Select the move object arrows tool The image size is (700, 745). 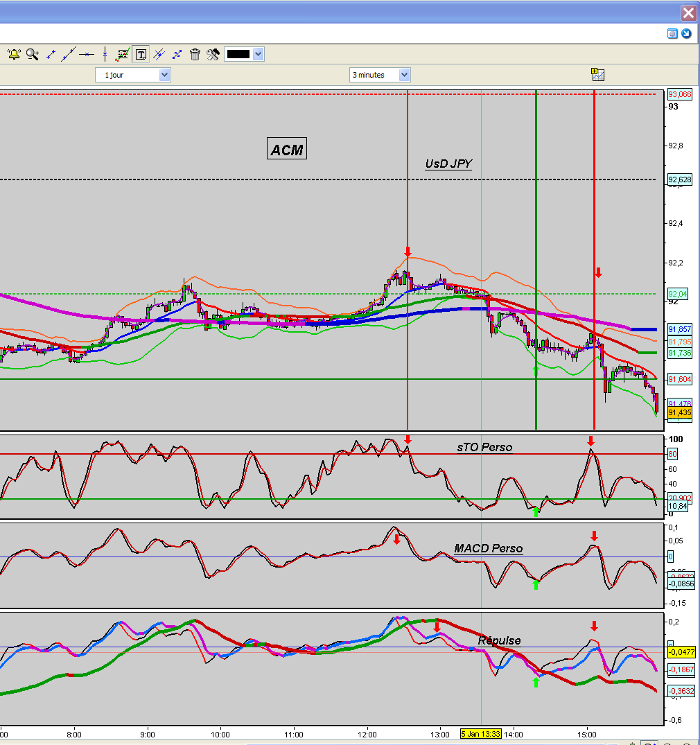177,54
